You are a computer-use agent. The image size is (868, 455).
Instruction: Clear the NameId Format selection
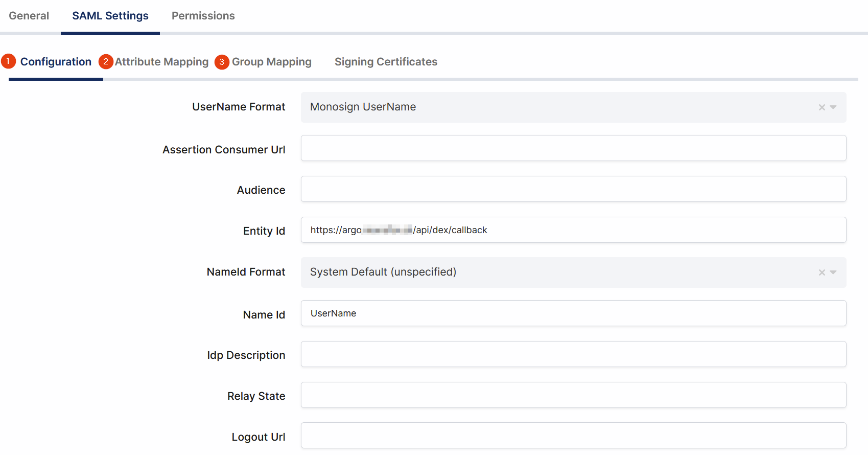[x=822, y=272]
